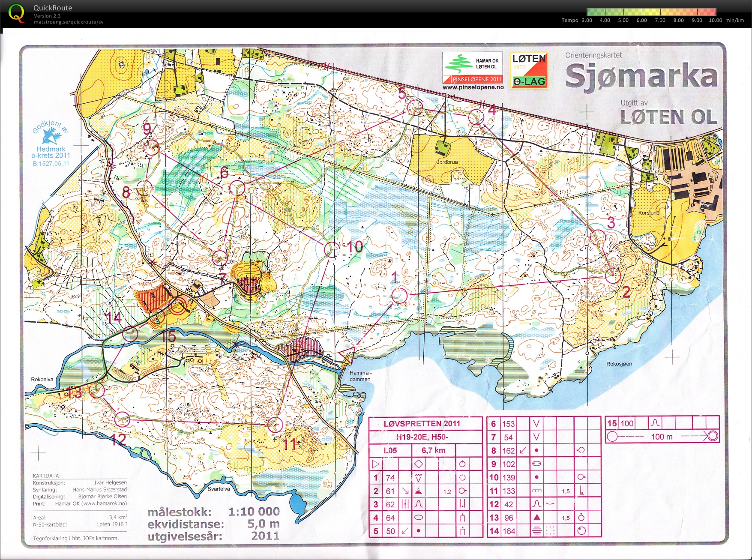Image resolution: width=752 pixels, height=560 pixels.
Task: Click the red end of tempo scale
Action: coord(710,12)
